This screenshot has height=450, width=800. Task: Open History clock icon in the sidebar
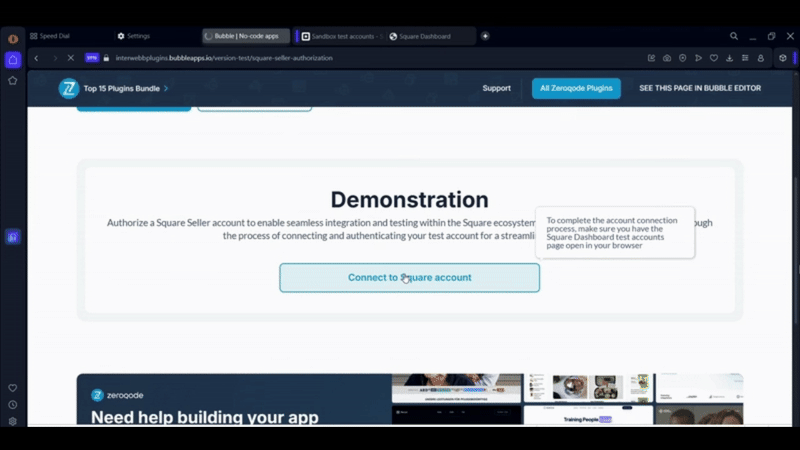click(13, 405)
